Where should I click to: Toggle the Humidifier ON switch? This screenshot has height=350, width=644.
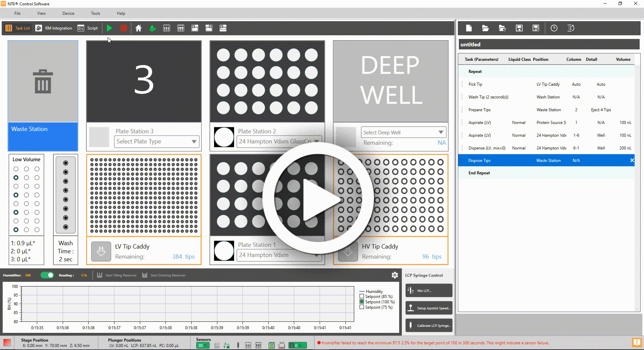47,275
